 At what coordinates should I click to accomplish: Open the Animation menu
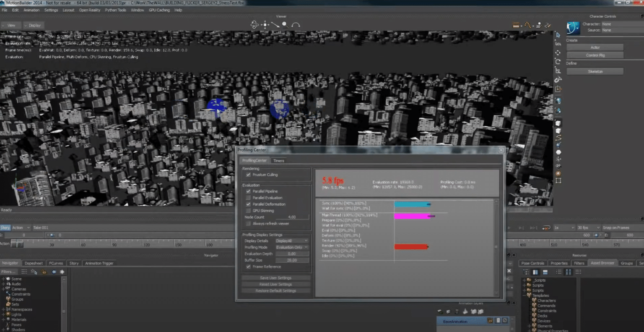tap(31, 10)
